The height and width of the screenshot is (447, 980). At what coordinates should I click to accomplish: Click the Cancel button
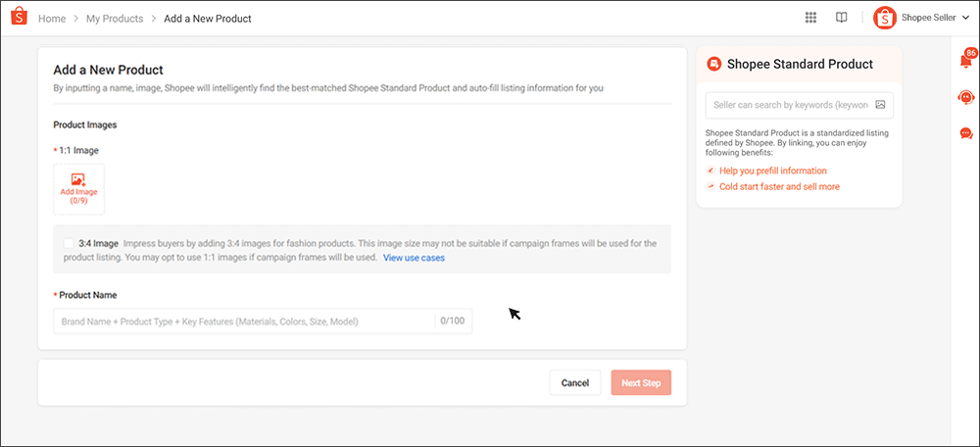pyautogui.click(x=575, y=382)
